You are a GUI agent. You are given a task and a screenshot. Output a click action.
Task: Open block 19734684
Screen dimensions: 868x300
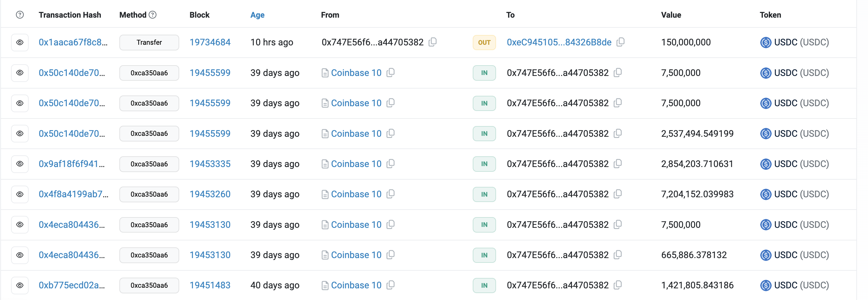click(x=210, y=43)
